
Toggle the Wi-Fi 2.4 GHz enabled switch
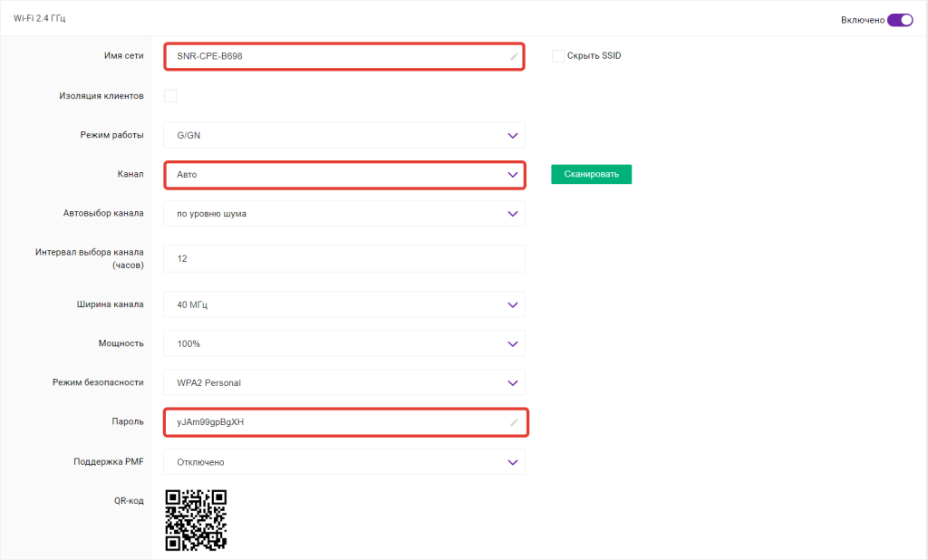point(900,20)
